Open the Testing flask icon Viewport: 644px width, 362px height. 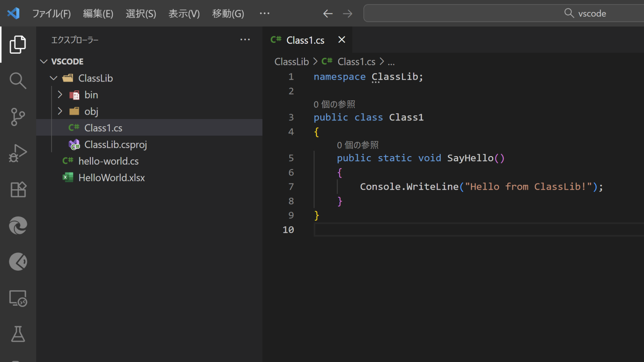[x=18, y=334]
